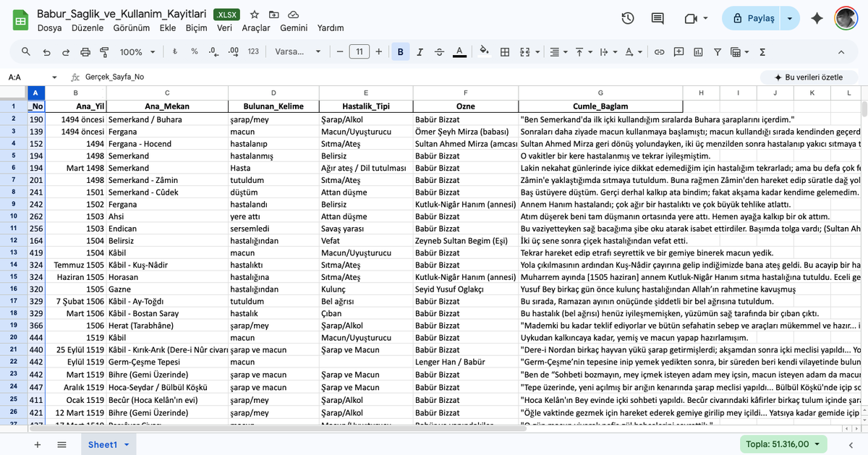Open version history clock icon
The width and height of the screenshot is (868, 455).
pos(628,19)
